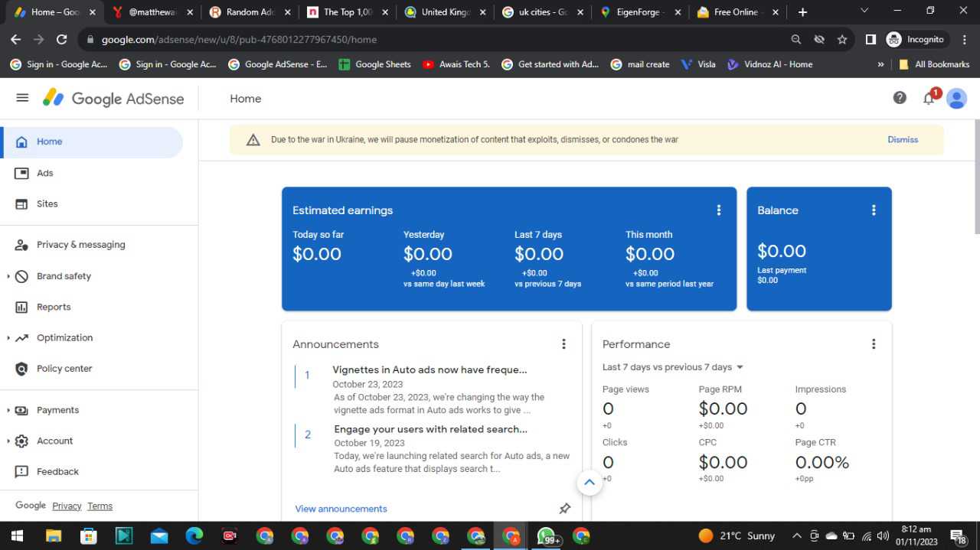
Task: Open Estimated earnings card three-dot menu
Action: tap(718, 210)
